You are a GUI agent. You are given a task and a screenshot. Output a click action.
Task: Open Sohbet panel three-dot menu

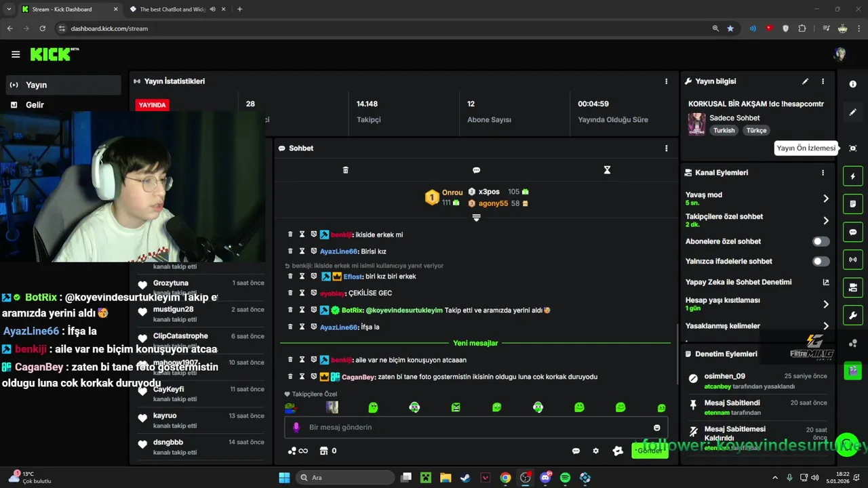[x=666, y=148]
